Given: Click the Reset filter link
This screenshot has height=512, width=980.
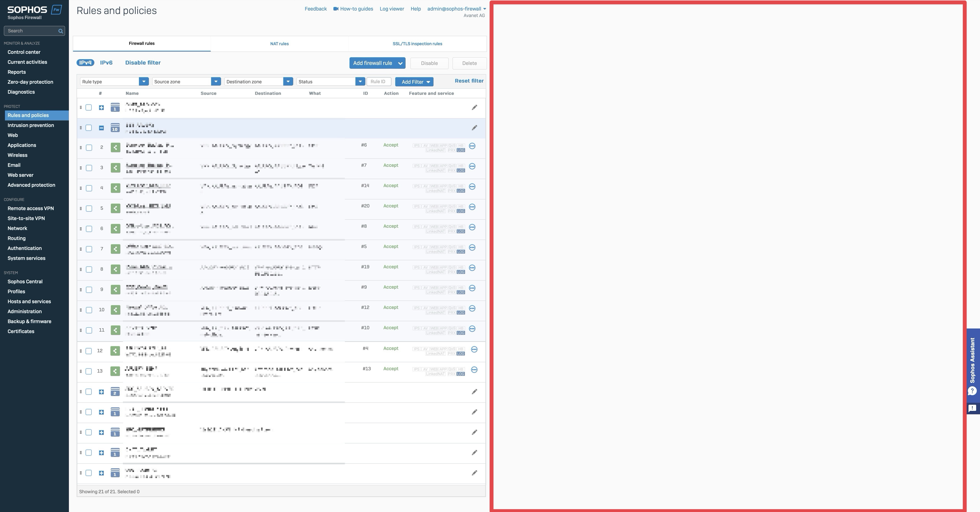Looking at the screenshot, I should (x=469, y=81).
